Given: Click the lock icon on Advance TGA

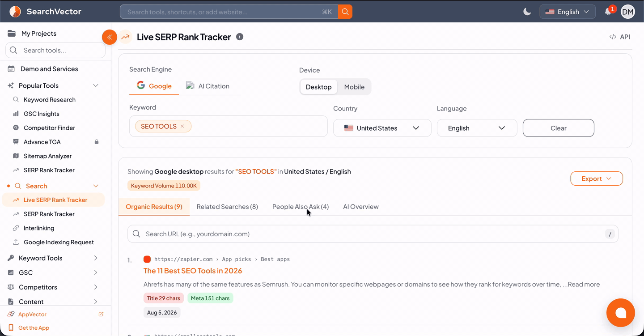Looking at the screenshot, I should tap(96, 142).
